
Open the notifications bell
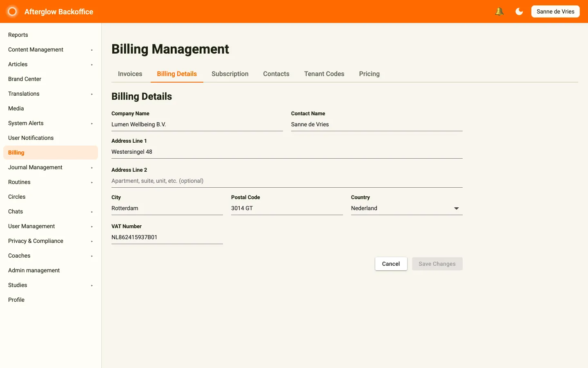click(x=499, y=11)
